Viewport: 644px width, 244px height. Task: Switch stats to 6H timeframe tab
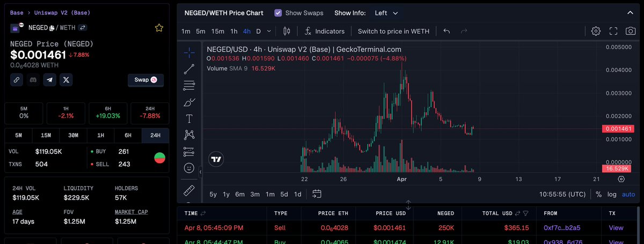point(128,135)
